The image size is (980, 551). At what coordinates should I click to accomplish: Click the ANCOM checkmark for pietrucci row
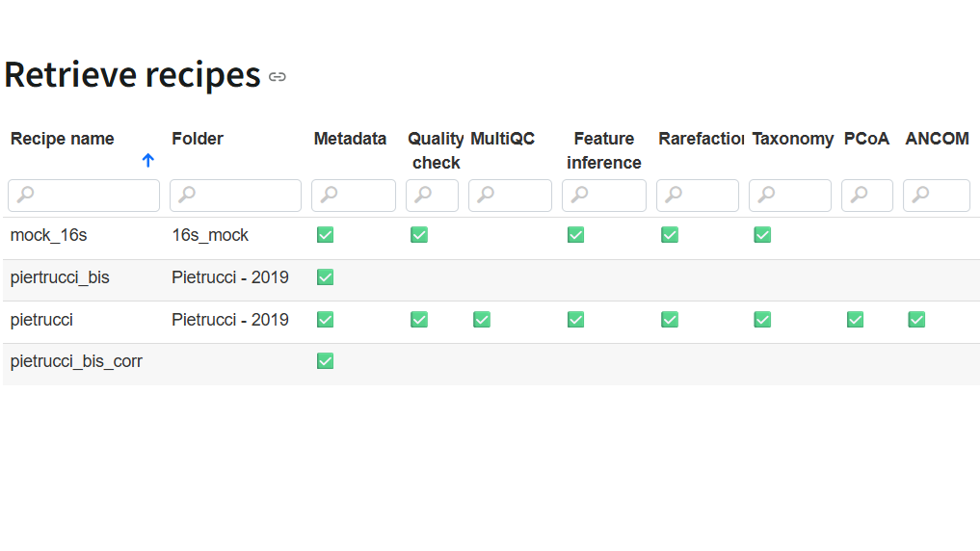[916, 320]
